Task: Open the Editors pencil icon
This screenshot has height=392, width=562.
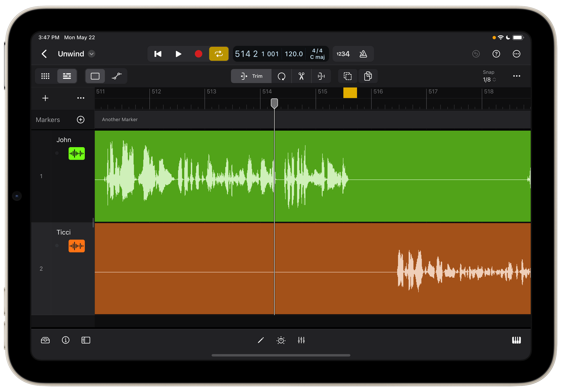Action: pos(261,340)
